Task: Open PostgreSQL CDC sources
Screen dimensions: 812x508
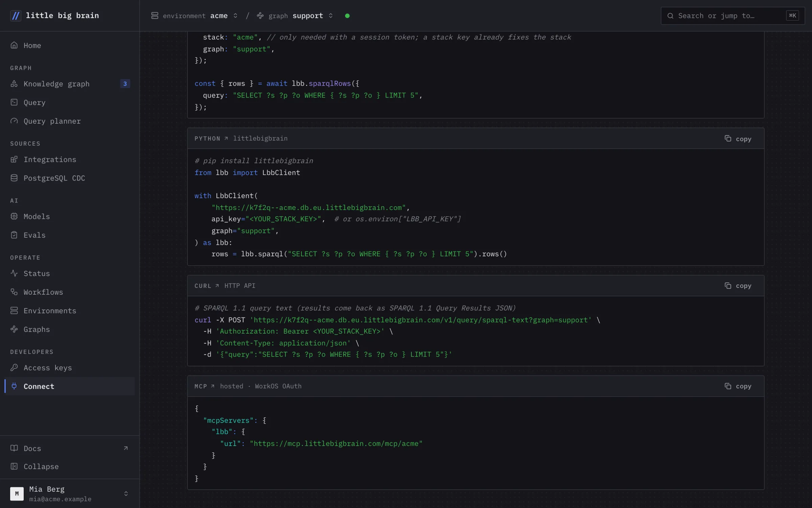Action: (70, 178)
